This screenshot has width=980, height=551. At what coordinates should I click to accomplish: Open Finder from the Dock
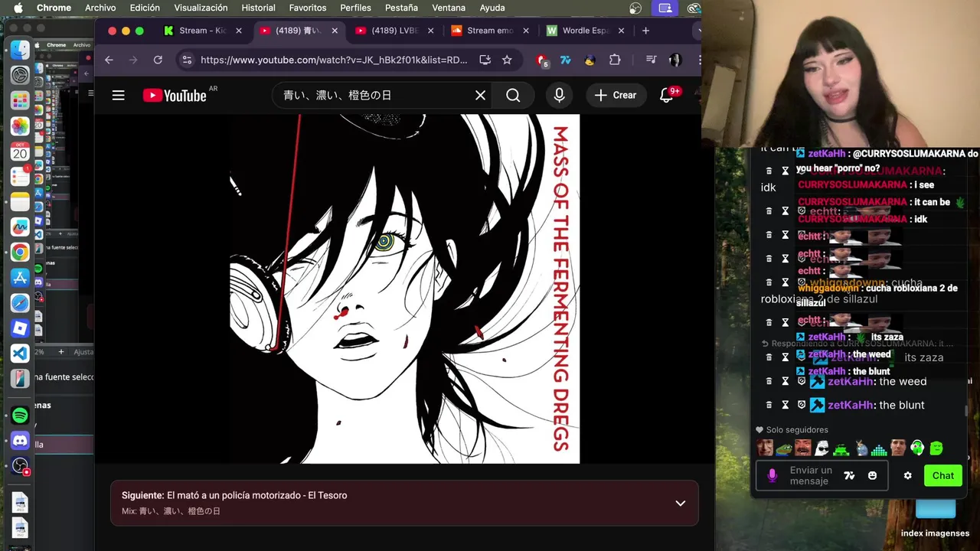(20, 51)
